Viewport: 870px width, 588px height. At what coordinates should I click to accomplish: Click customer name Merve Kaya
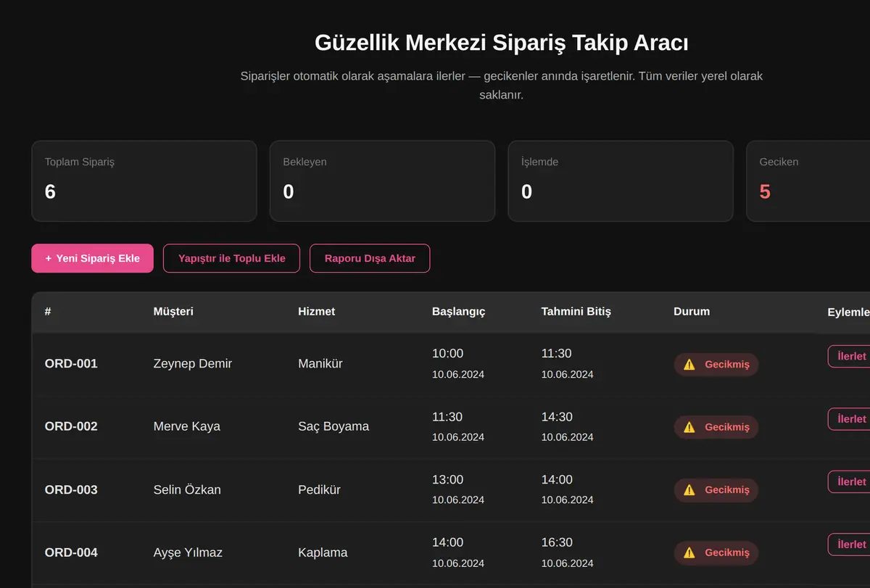[187, 426]
